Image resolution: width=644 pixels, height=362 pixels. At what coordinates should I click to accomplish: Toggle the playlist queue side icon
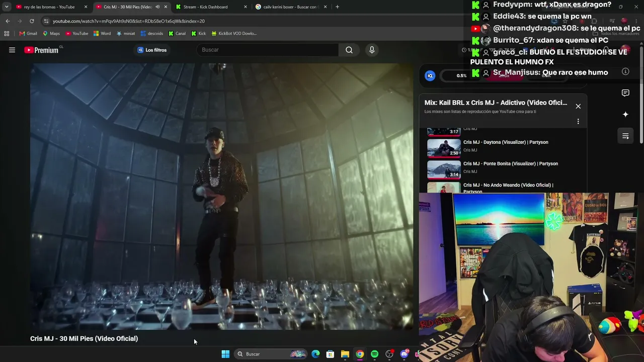[625, 136]
